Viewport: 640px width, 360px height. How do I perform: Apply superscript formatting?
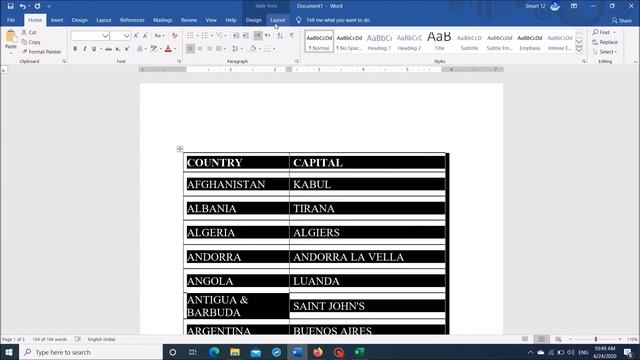(x=127, y=49)
